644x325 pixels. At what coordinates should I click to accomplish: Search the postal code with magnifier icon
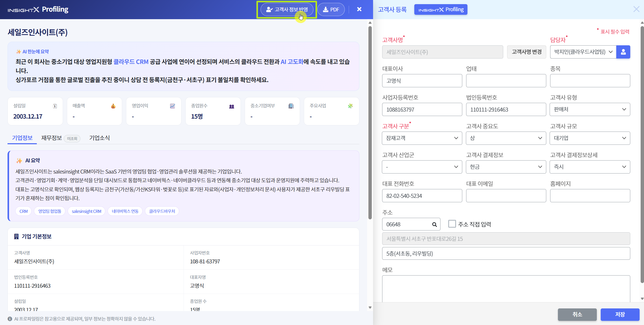tap(434, 225)
